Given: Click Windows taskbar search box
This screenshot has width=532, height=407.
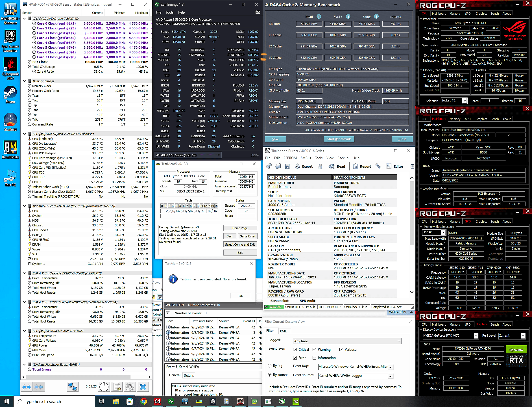Looking at the screenshot, I should click(x=54, y=401).
